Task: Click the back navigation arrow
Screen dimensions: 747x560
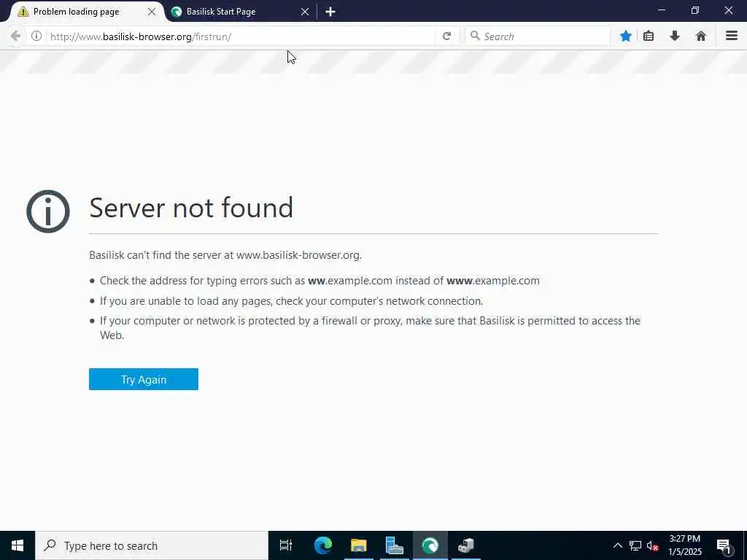Action: pyautogui.click(x=15, y=36)
